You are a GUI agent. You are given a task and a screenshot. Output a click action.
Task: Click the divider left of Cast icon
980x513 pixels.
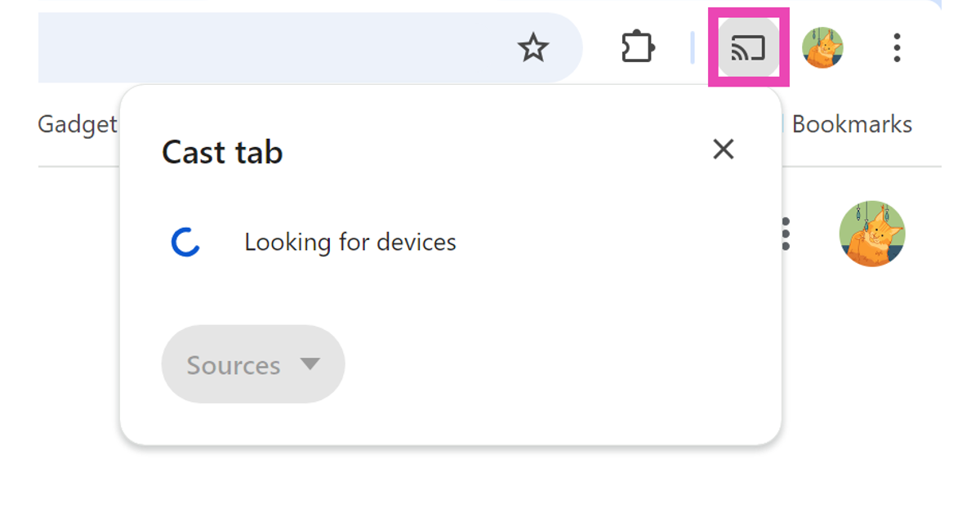pyautogui.click(x=693, y=48)
